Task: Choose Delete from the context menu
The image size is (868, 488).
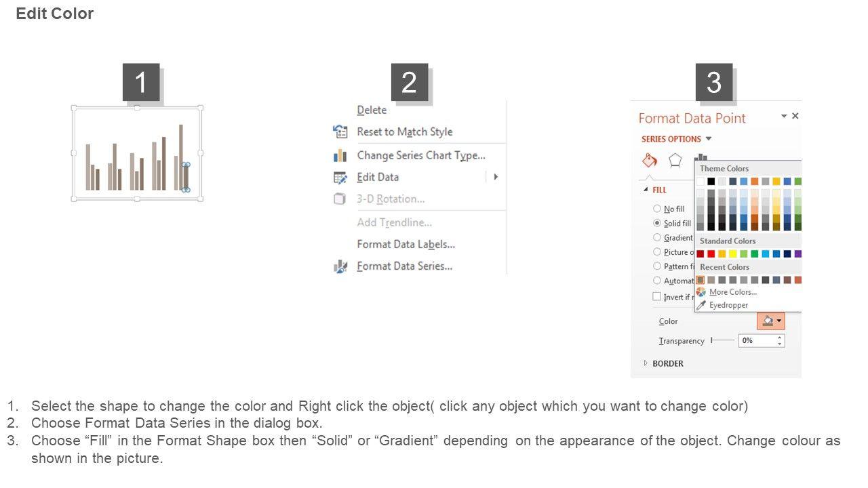Action: click(x=372, y=110)
